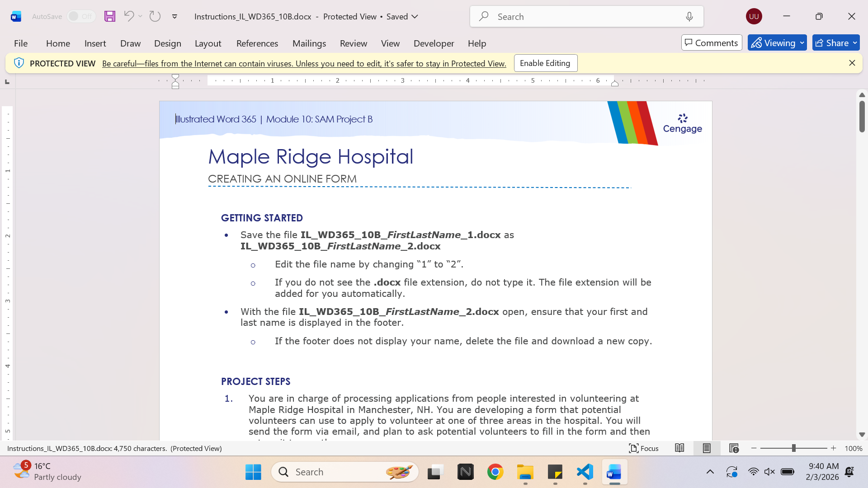Image resolution: width=868 pixels, height=488 pixels.
Task: Toggle the AutoSave switch
Action: [x=81, y=16]
